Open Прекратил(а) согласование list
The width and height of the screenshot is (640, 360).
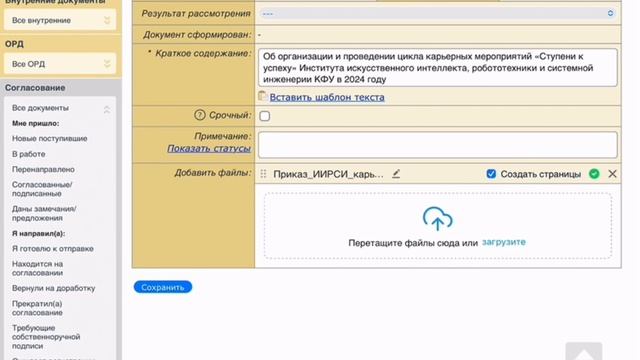tap(37, 308)
